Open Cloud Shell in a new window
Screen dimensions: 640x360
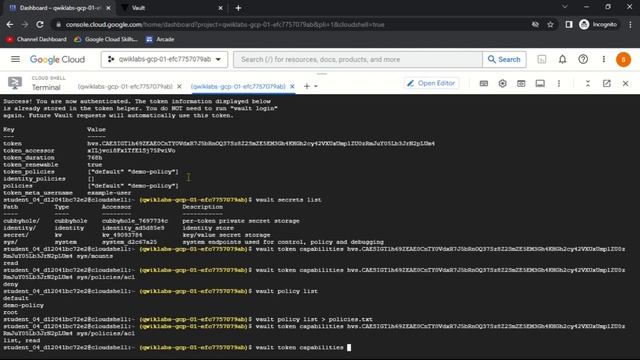607,83
